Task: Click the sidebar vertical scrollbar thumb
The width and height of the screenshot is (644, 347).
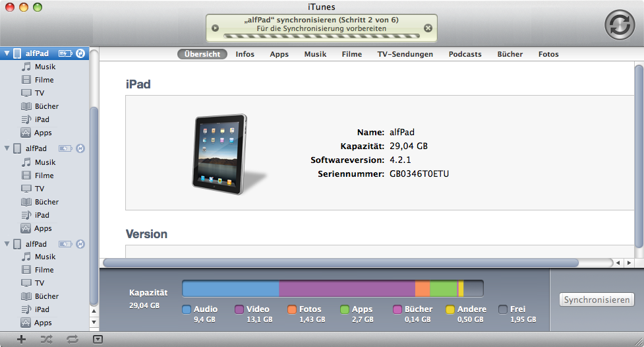Action: (94, 206)
